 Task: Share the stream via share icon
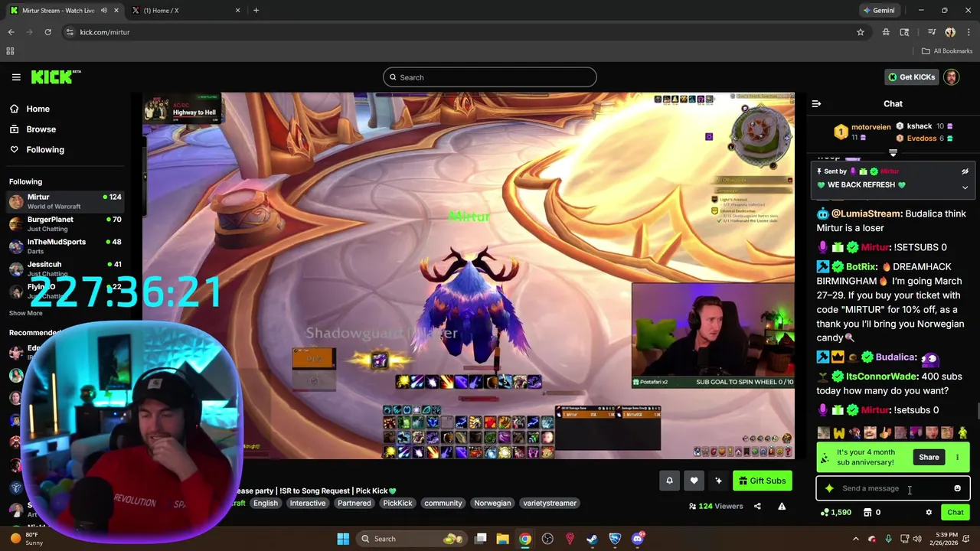coord(757,506)
